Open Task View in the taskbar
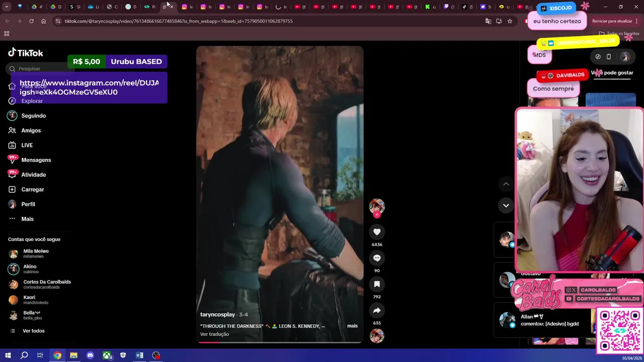Screen dimensions: 644x362 pyautogui.click(x=40, y=355)
